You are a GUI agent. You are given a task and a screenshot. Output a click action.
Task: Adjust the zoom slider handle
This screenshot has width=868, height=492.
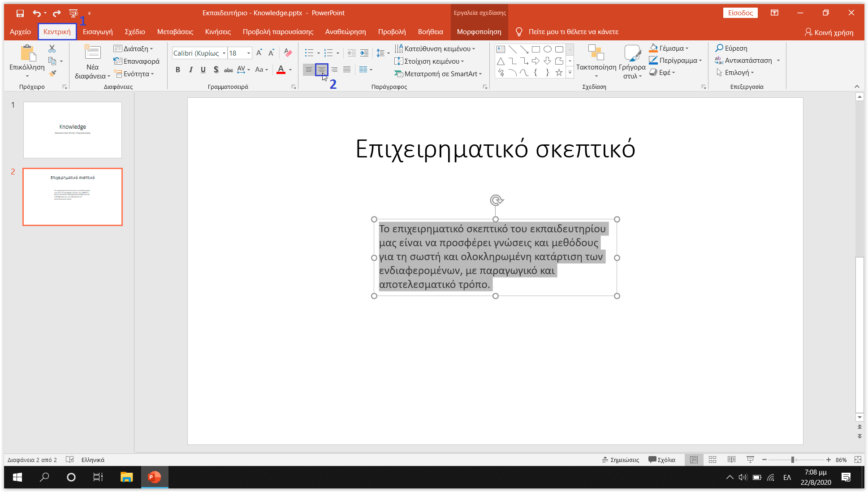pos(793,460)
